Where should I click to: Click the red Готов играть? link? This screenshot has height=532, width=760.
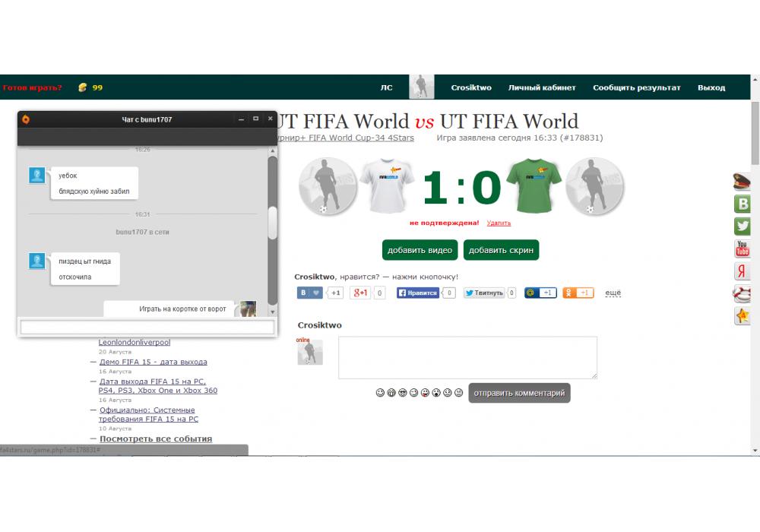(32, 87)
